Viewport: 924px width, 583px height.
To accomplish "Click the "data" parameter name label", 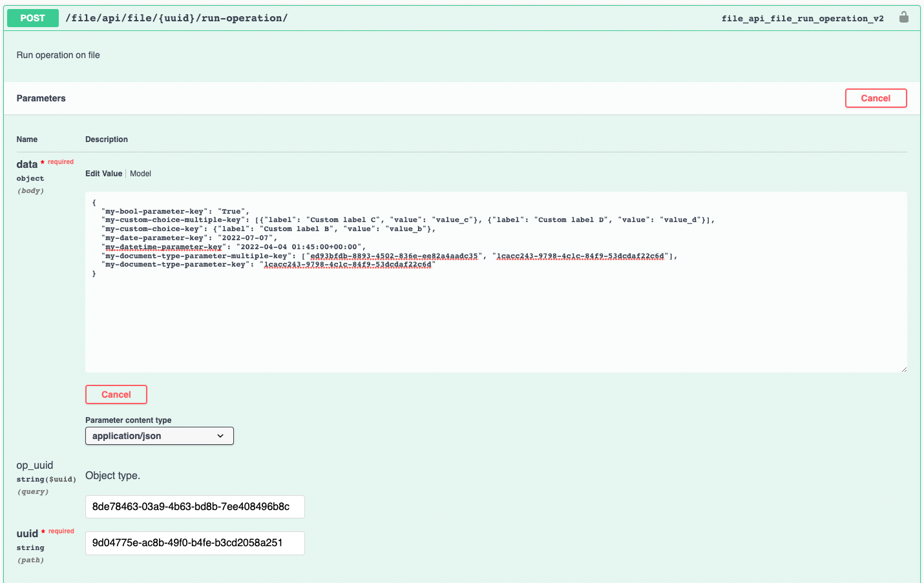I will (x=27, y=165).
